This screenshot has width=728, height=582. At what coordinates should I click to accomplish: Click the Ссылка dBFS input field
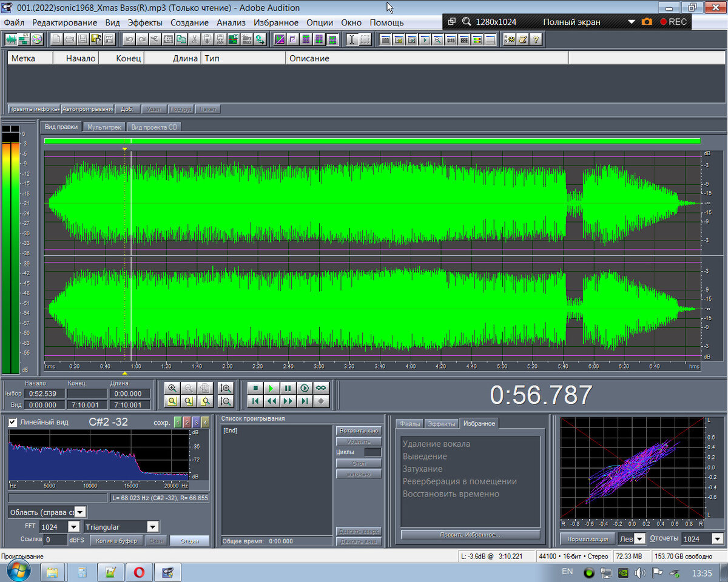56,540
